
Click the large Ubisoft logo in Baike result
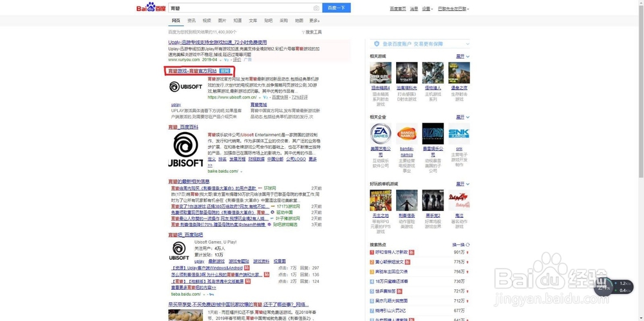pyautogui.click(x=185, y=149)
